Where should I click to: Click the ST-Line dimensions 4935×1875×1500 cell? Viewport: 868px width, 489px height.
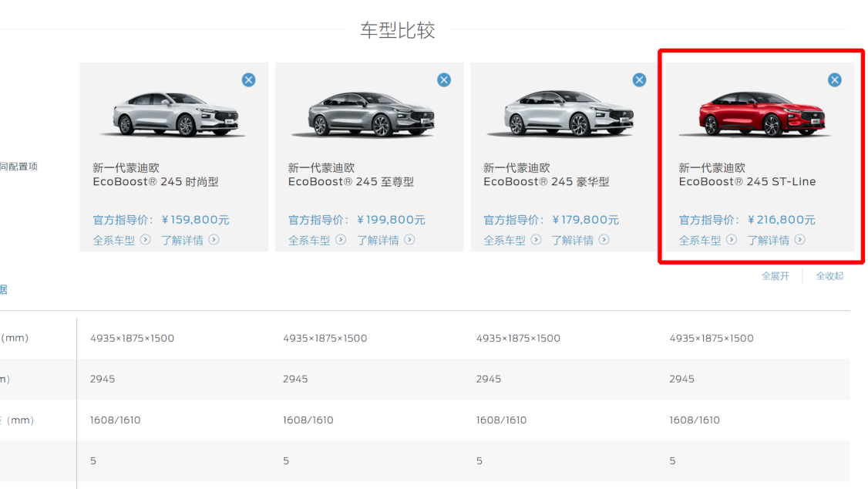712,339
